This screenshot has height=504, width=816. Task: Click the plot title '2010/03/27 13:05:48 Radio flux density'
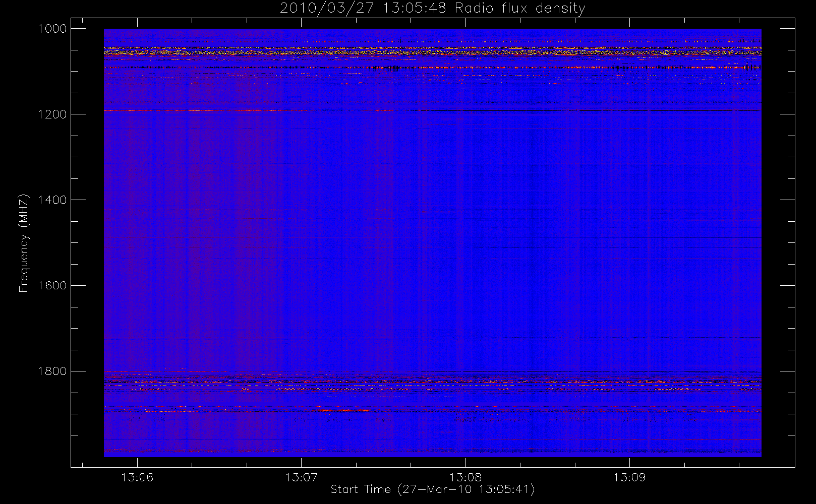coord(433,9)
